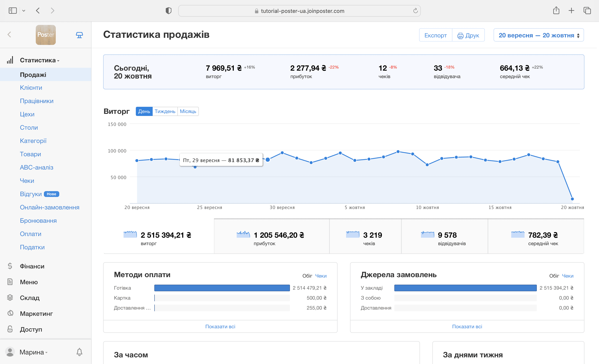Toggle Методи оплати to Чеки

[x=321, y=276]
